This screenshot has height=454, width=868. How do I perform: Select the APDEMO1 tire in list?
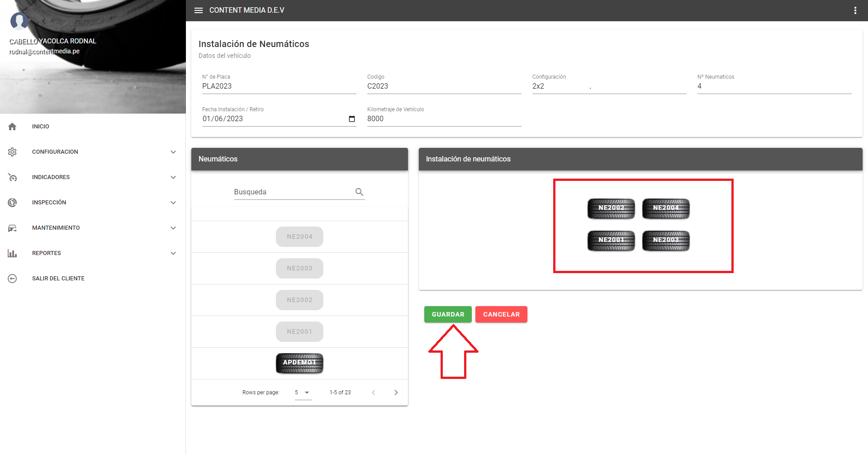click(x=299, y=363)
